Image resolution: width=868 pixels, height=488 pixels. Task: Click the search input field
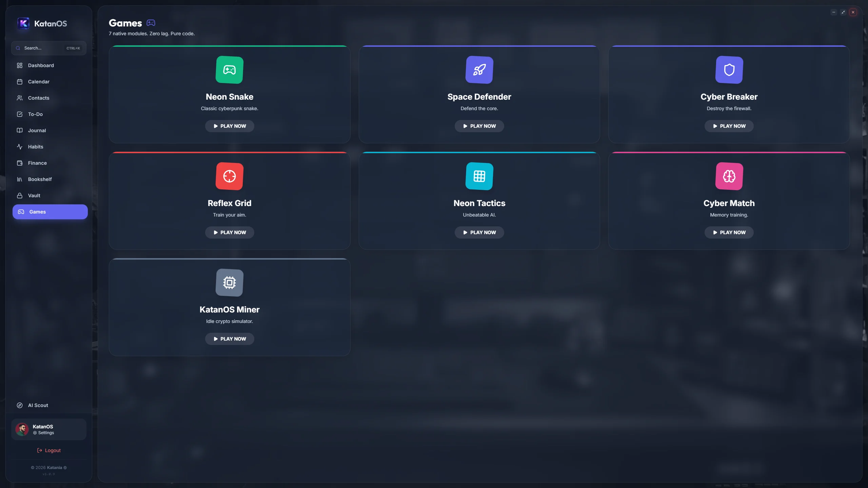[x=48, y=48]
